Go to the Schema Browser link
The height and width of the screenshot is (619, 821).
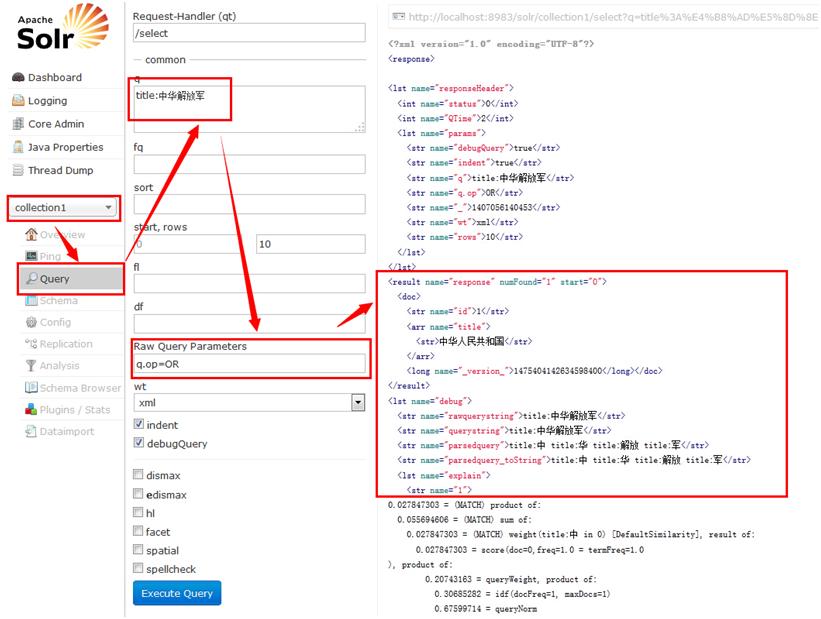click(x=80, y=388)
